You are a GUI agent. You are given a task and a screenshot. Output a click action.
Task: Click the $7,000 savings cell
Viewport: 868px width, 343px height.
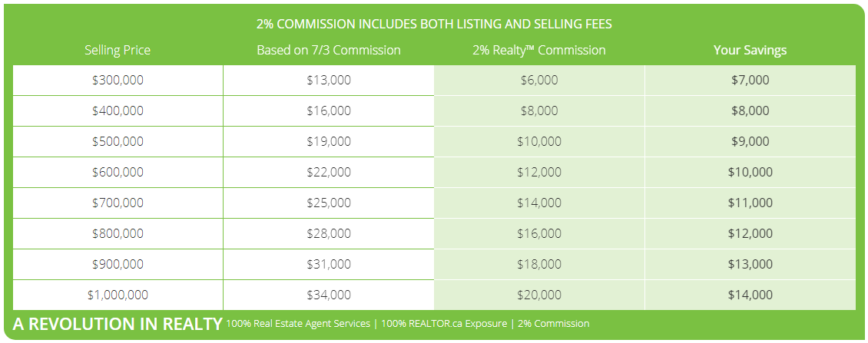[750, 81]
